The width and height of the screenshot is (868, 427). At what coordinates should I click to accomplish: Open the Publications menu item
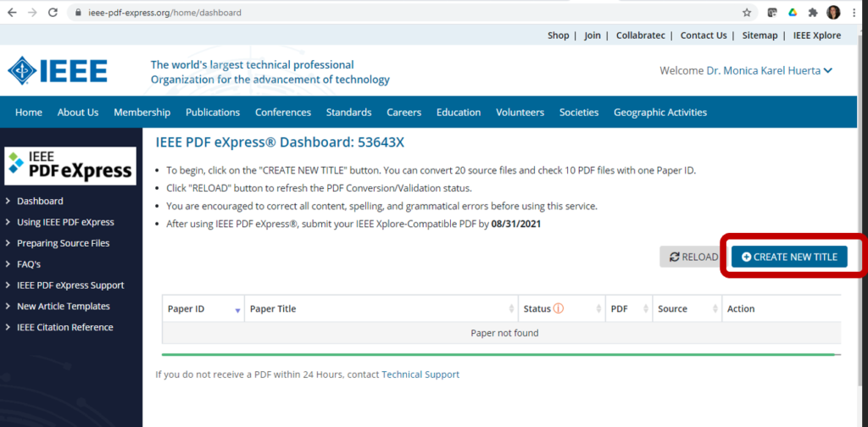pyautogui.click(x=213, y=113)
